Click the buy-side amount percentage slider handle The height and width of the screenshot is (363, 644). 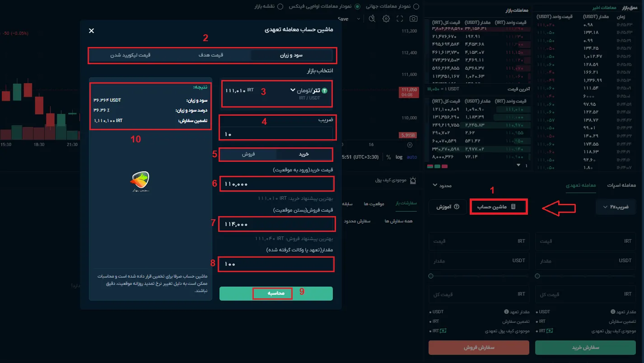[537, 276]
